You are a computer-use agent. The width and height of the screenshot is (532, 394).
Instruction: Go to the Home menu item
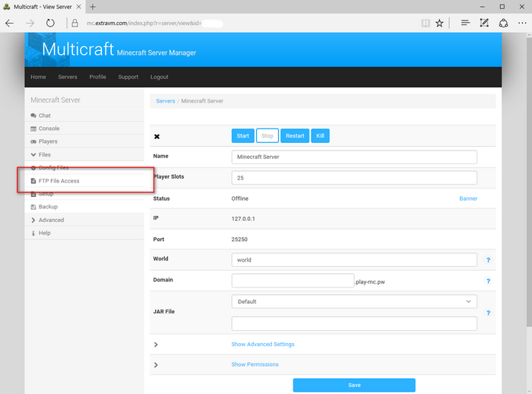click(38, 77)
